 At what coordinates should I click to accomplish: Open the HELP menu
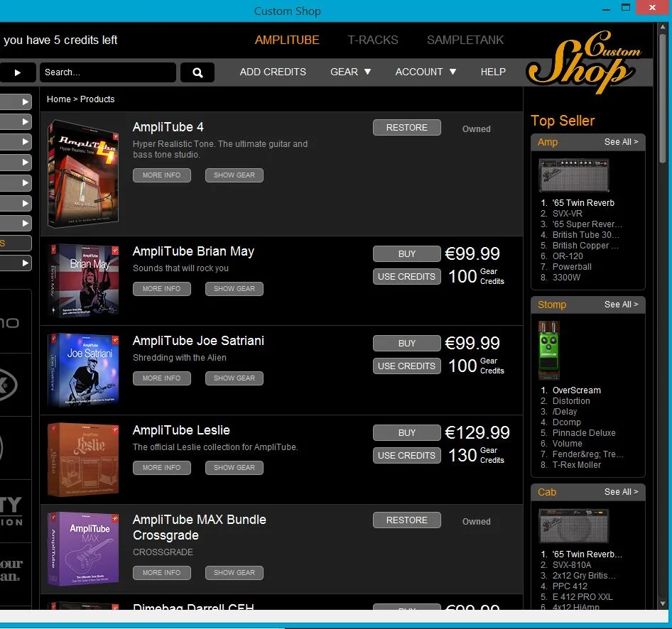[x=493, y=72]
